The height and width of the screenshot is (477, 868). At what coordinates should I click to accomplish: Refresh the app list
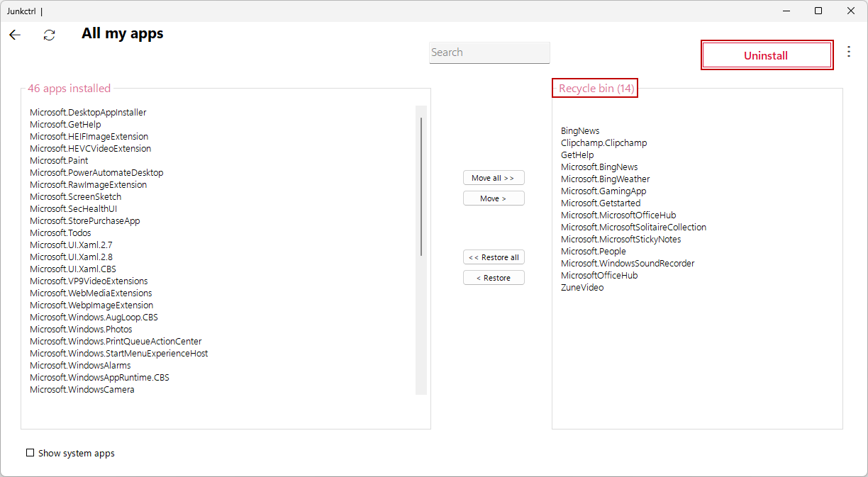(49, 35)
